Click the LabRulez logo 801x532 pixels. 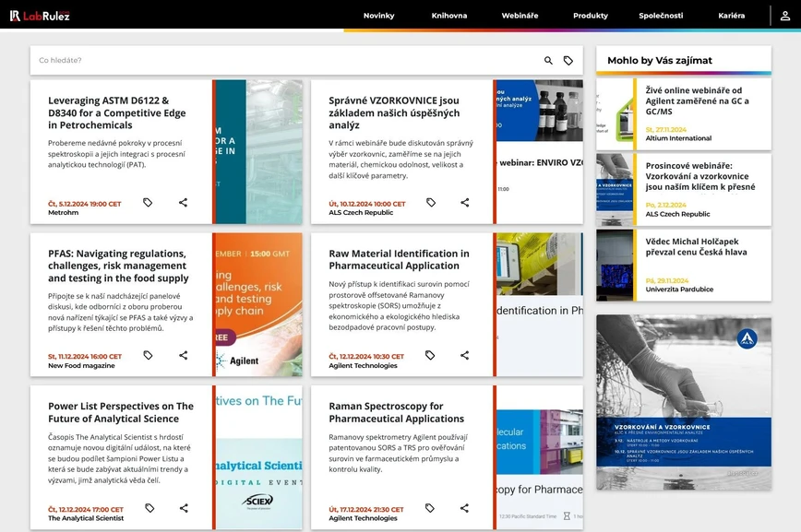tap(41, 15)
